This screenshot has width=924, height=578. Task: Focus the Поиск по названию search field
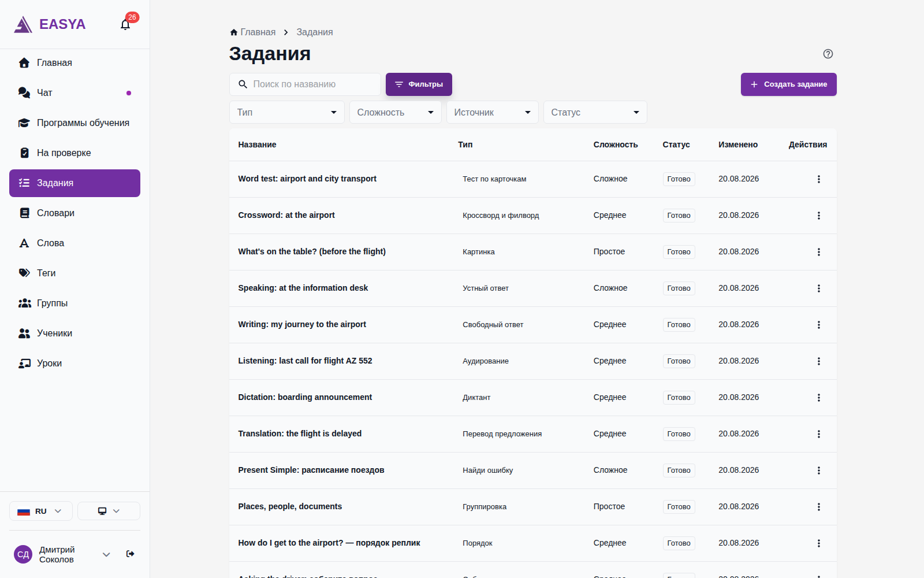click(305, 84)
